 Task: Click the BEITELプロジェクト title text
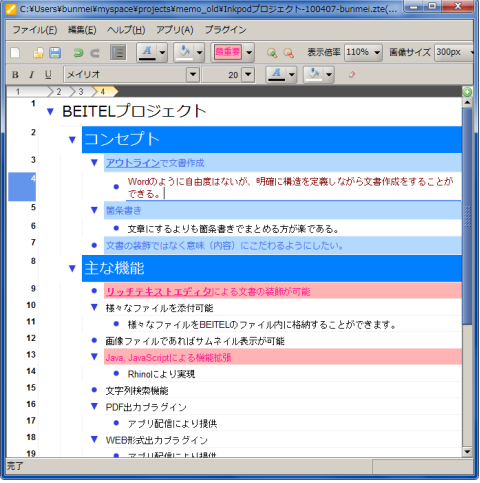point(134,111)
